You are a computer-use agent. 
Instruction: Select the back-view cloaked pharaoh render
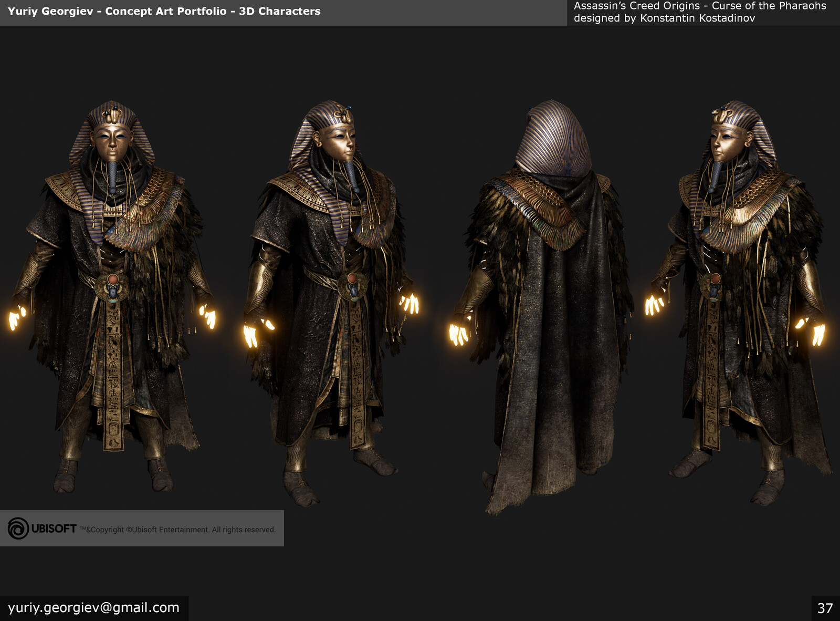pyautogui.click(x=541, y=307)
